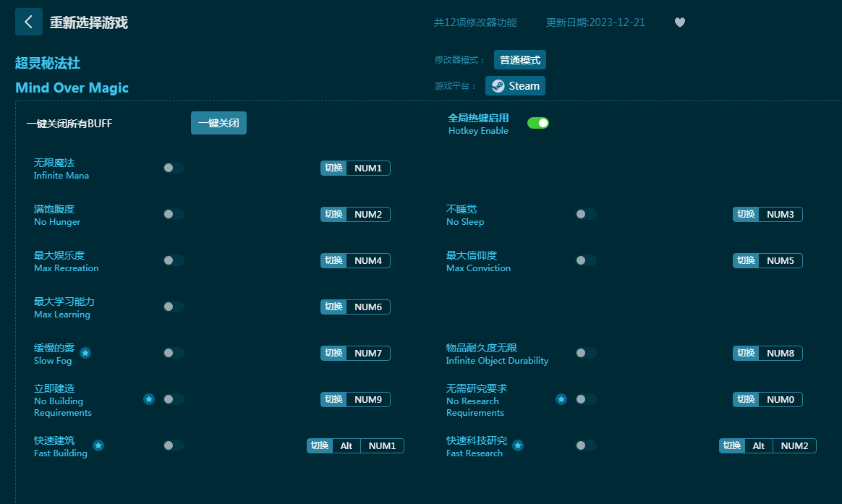Click the star icon beside No Research Requirements
Viewport: 842px width, 504px height.
point(561,399)
